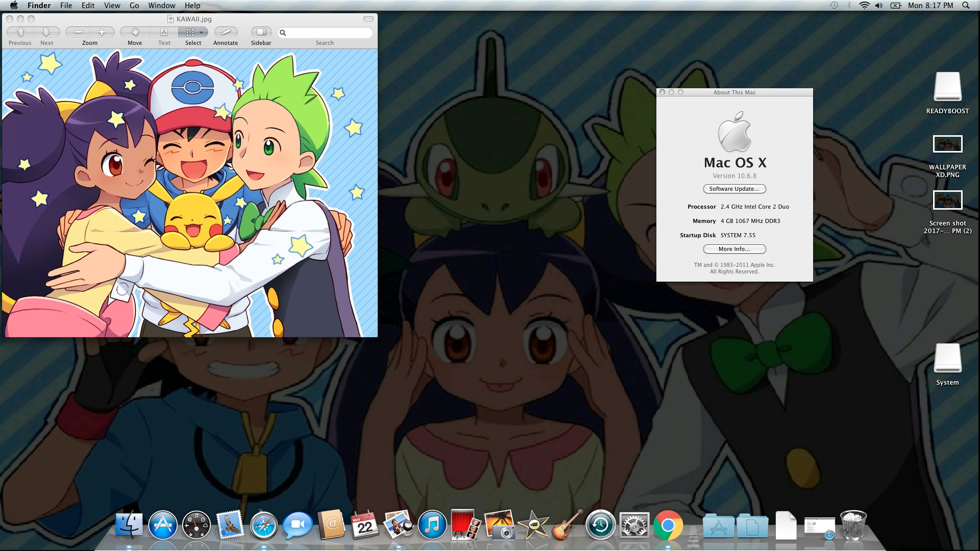The image size is (980, 551).
Task: Click the Preview search field
Action: [x=325, y=33]
